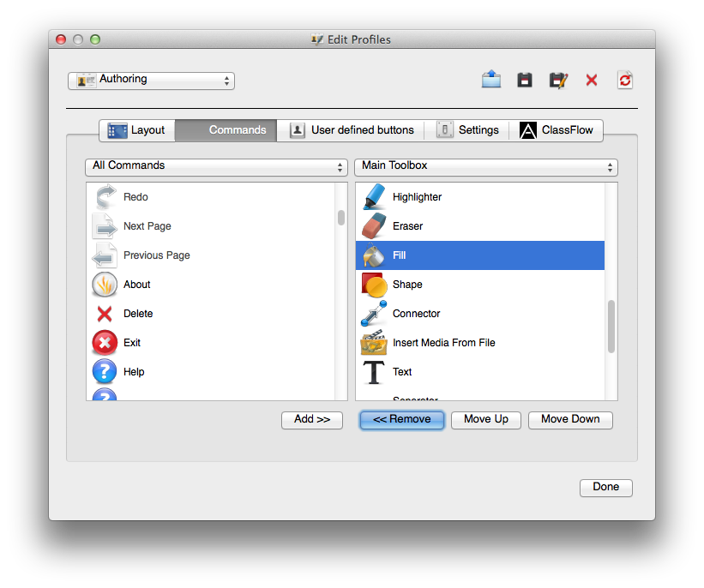The width and height of the screenshot is (704, 588).
Task: Select the Shape tool icon
Action: point(375,285)
